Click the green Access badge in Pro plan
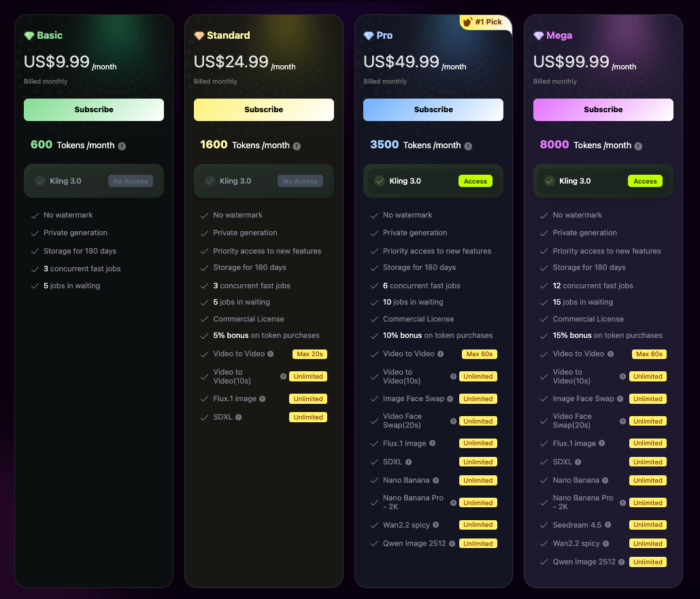 point(476,182)
